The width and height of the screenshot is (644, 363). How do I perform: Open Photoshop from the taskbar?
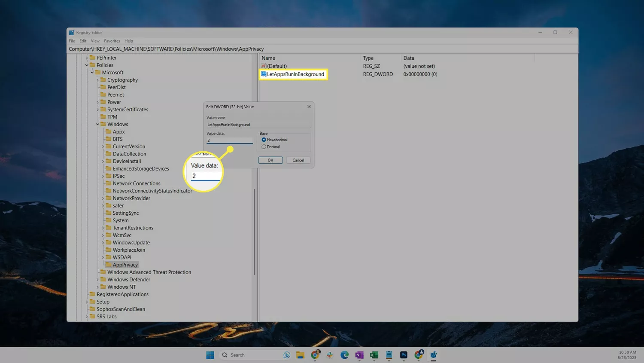(404, 355)
